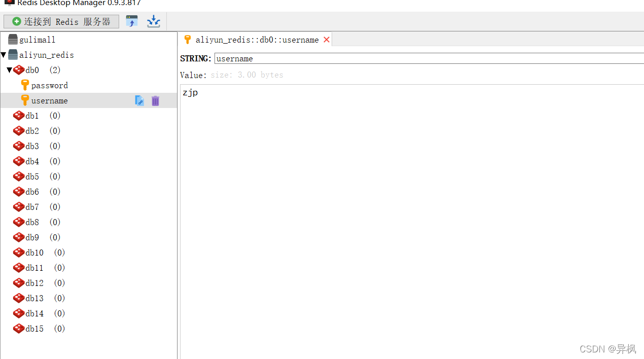Viewport: 644px width, 359px height.
Task: Open the db1 database
Action: click(32, 116)
